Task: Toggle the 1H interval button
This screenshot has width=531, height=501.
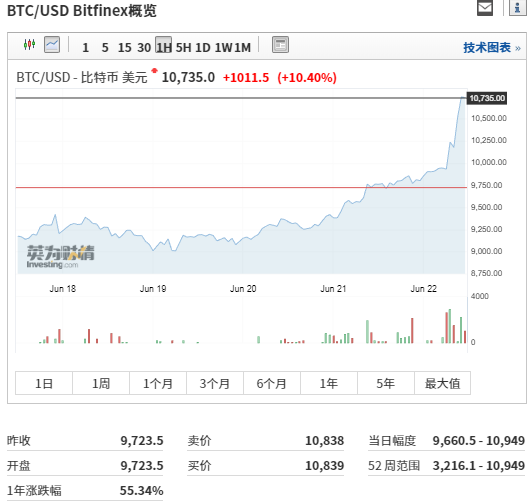Action: click(x=164, y=45)
